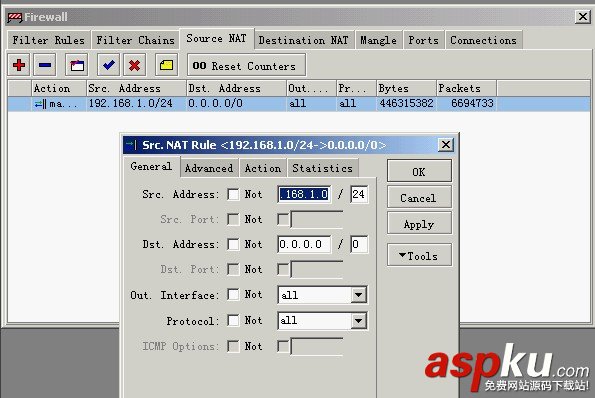
Task: Open Filter Rules tab
Action: pyautogui.click(x=49, y=40)
